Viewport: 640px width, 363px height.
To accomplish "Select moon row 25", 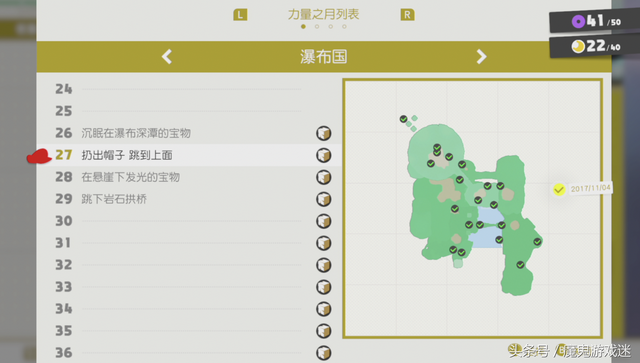I will 189,111.
